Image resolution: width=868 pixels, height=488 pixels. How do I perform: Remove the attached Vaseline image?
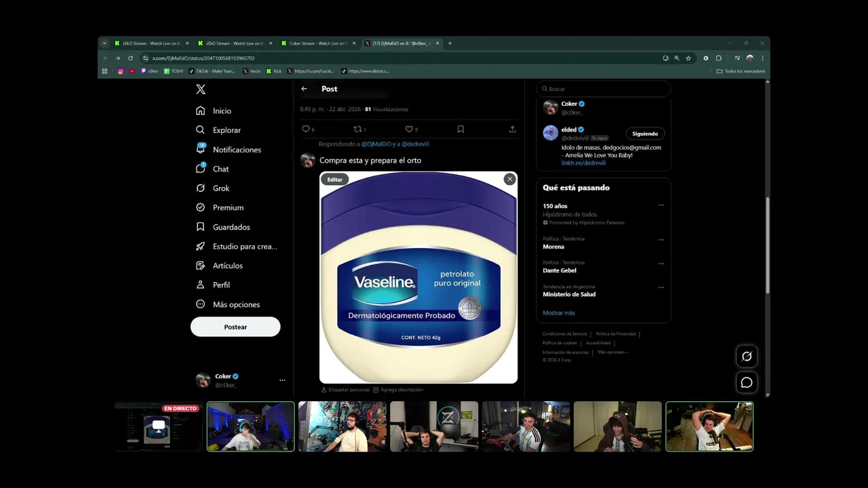coord(509,179)
